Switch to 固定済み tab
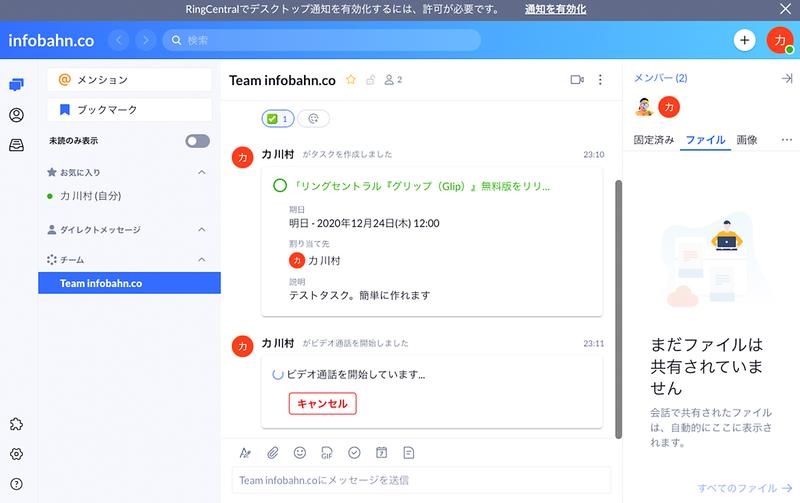The height and width of the screenshot is (503, 800). pos(654,140)
